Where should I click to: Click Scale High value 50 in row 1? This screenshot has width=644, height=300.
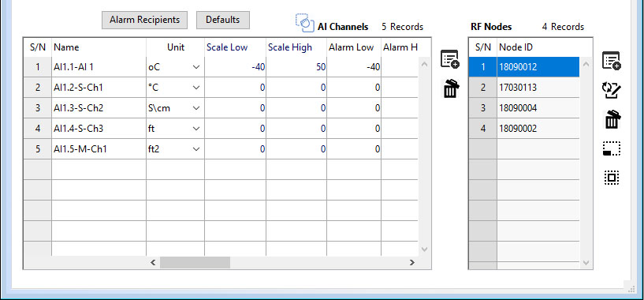point(296,66)
